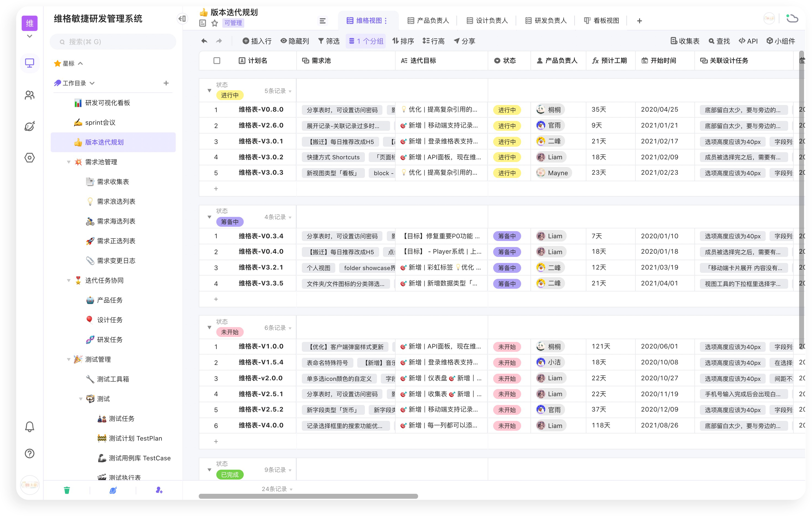Click the 筛选 filter button
The height and width of the screenshot is (516, 812).
(329, 41)
